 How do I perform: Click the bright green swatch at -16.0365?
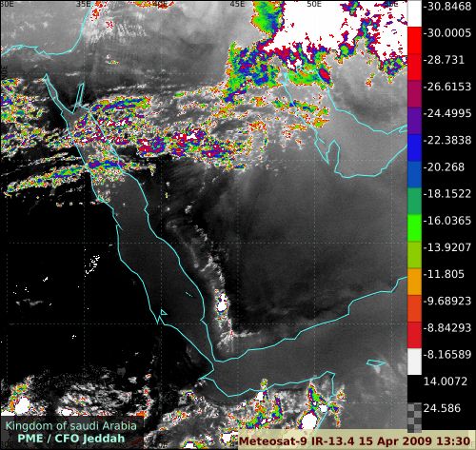click(414, 228)
